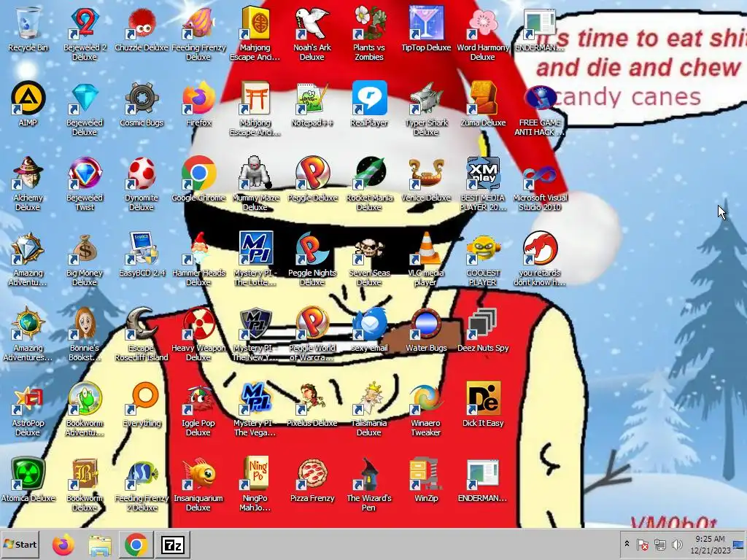Viewport: 747px width, 560px height.
Task: Select the Firefox desktop shortcut
Action: click(198, 105)
